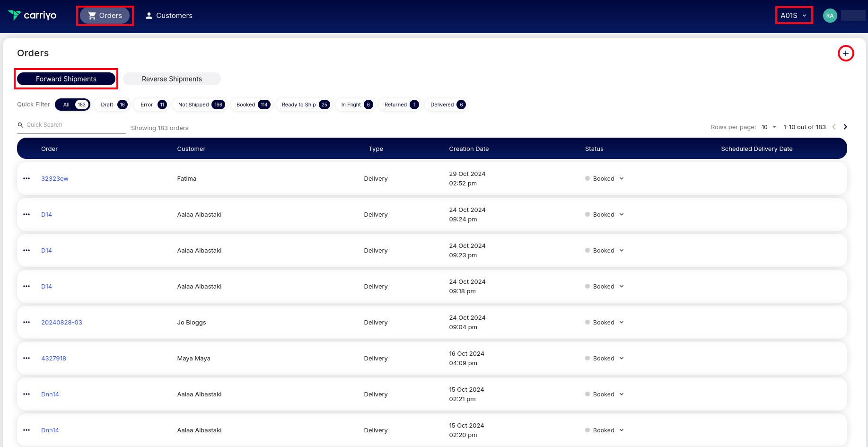Viewport: 868px width, 447px height.
Task: Open the rows per page dropdown
Action: pyautogui.click(x=769, y=127)
